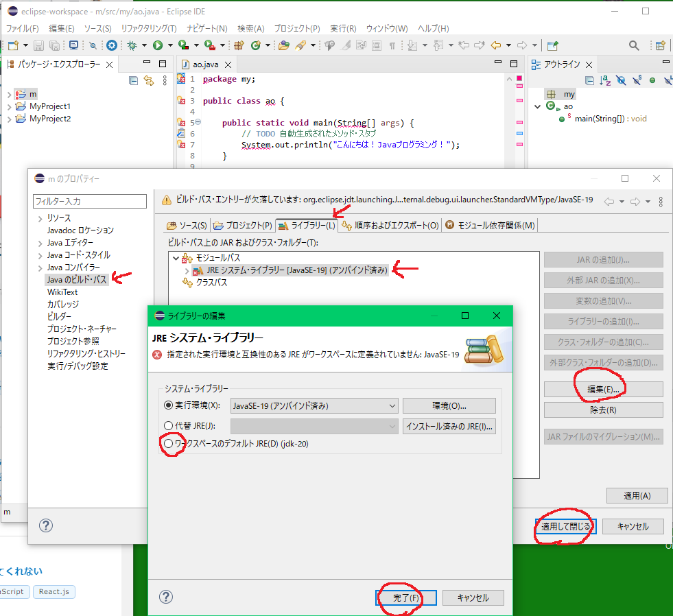Switch to the 順序およびエクスポート(O) tab
Image resolution: width=673 pixels, height=616 pixels.
point(390,226)
